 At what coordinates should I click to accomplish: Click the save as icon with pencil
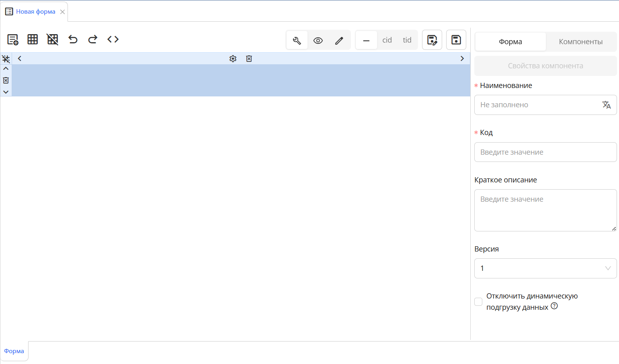point(432,40)
